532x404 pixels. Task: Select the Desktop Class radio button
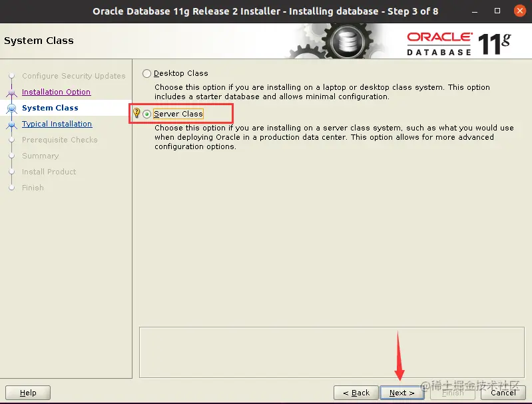coord(146,73)
